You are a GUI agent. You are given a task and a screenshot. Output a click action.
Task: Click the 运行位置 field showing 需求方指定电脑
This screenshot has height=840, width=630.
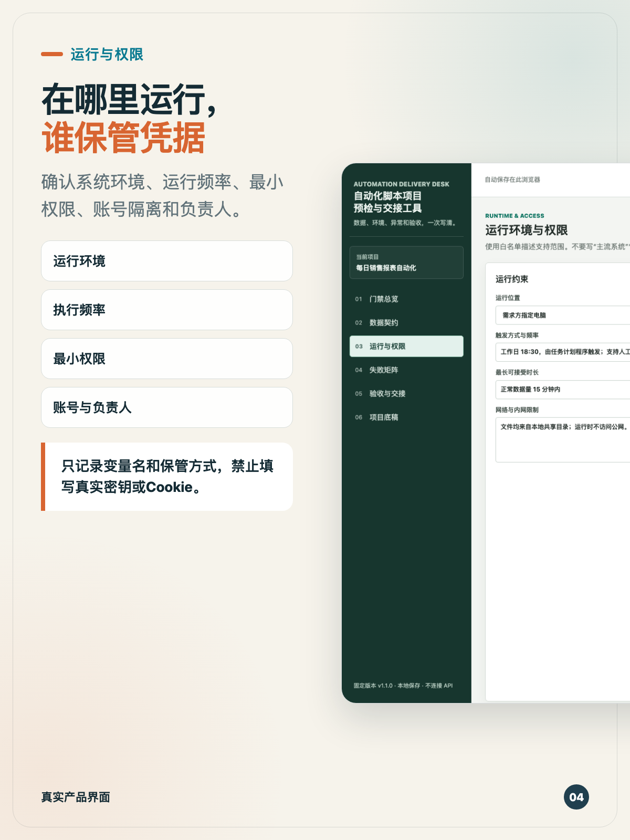coord(563,315)
